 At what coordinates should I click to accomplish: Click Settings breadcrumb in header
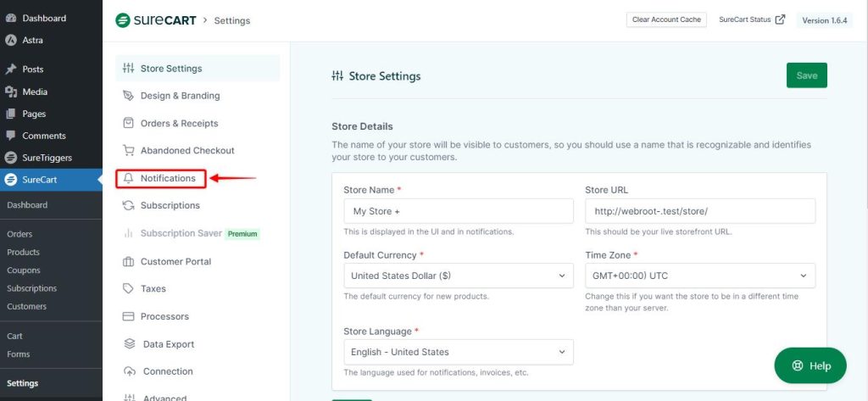pyautogui.click(x=232, y=21)
